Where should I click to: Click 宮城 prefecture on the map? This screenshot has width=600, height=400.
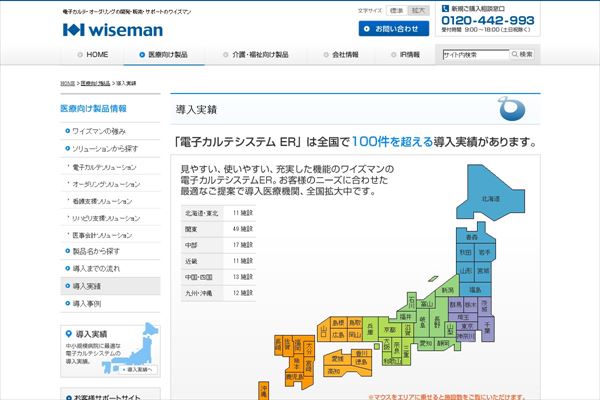point(483,271)
